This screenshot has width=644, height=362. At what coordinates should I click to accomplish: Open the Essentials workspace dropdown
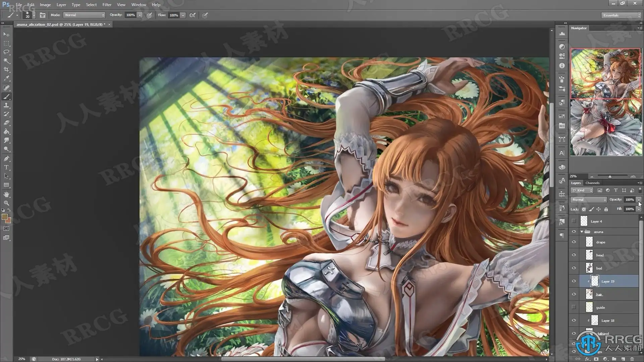[621, 15]
